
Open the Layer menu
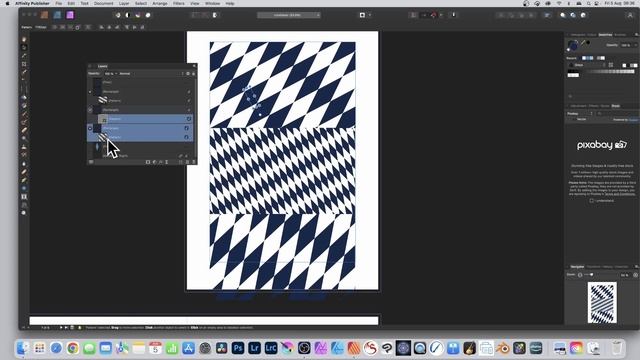point(124,3)
